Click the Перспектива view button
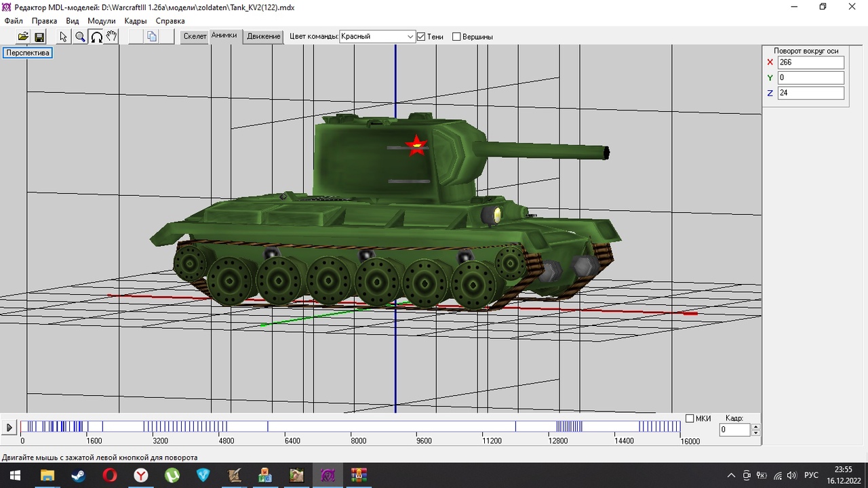This screenshot has width=868, height=488. click(28, 53)
